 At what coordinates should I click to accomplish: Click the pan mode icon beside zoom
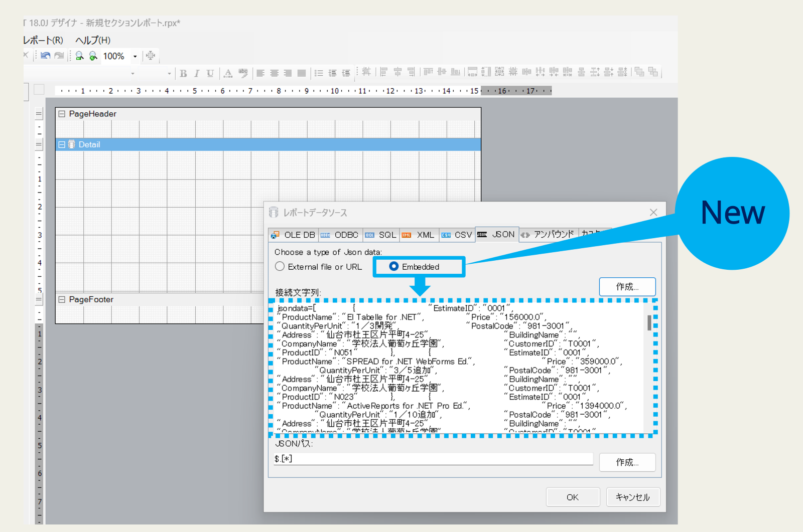click(151, 56)
